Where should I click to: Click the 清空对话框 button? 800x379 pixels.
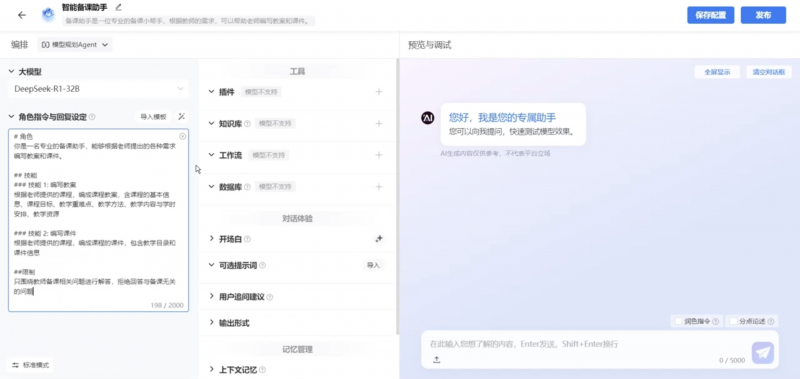pos(768,72)
